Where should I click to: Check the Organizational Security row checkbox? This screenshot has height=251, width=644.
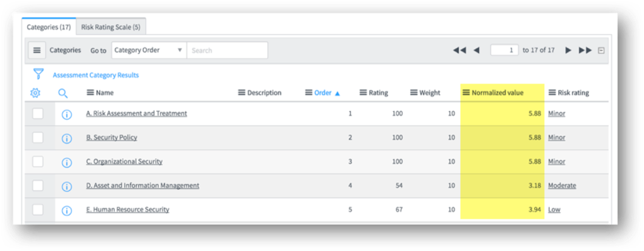(38, 161)
